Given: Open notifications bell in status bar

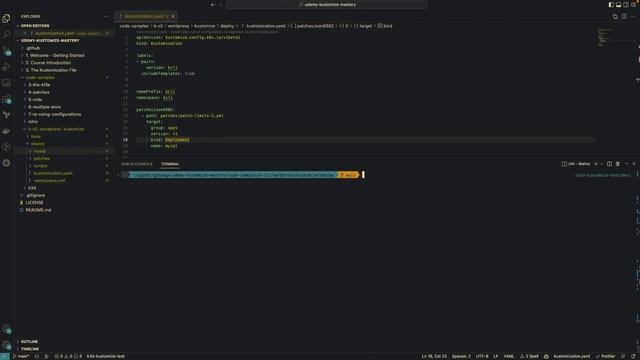Looking at the screenshot, I should point(633,356).
